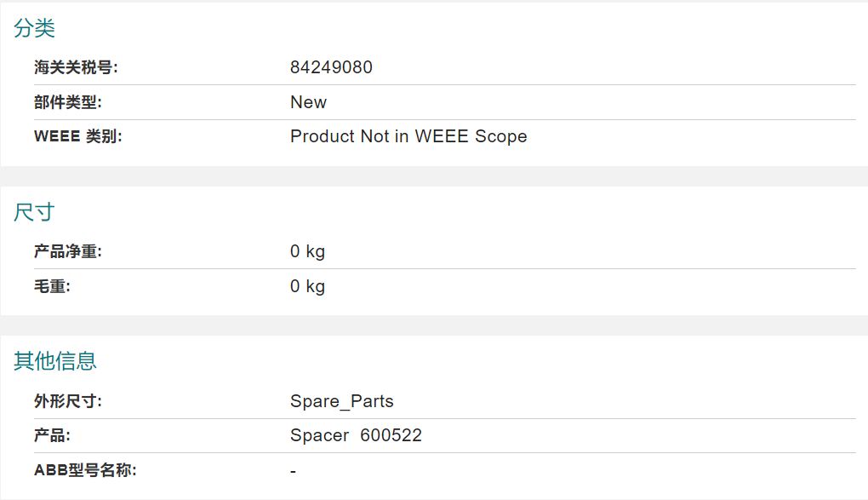
Task: Click the 部件类型 label
Action: tap(67, 102)
